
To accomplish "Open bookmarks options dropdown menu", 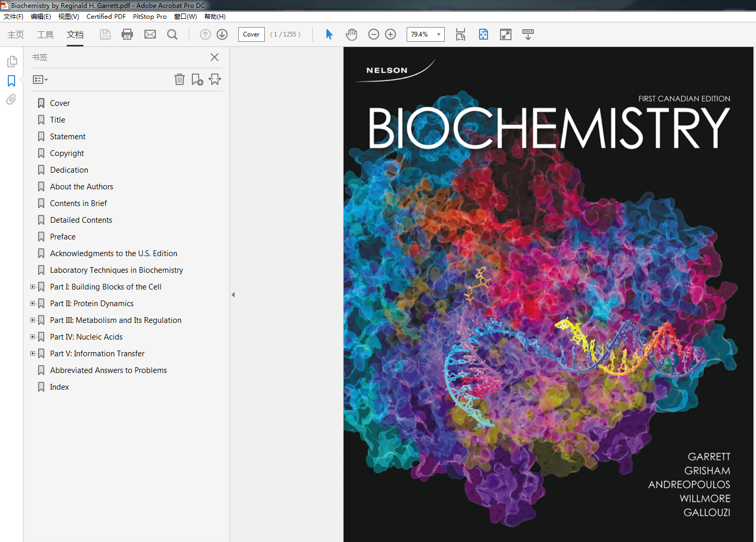I will pos(40,80).
